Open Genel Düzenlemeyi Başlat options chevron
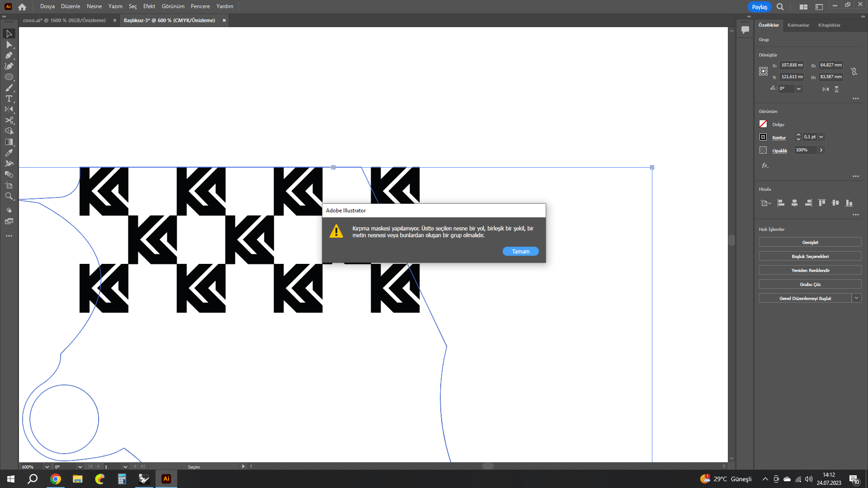Image resolution: width=868 pixels, height=488 pixels. [856, 298]
